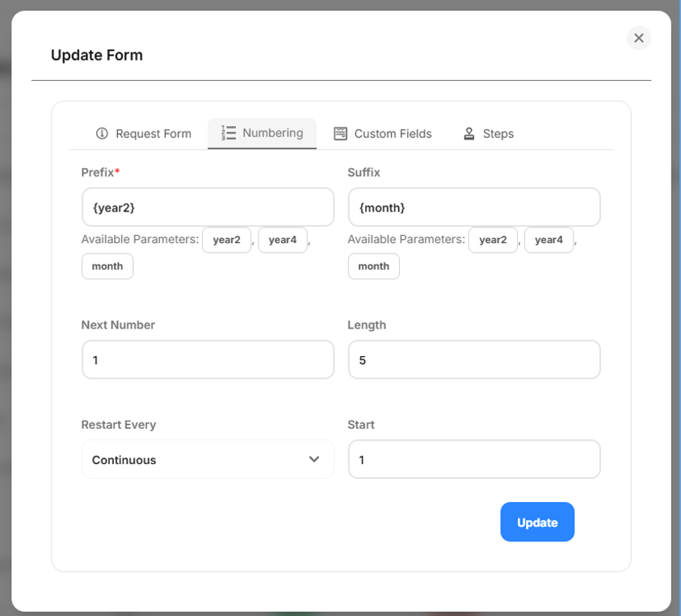681x616 pixels.
Task: Open the Continuous dropdown selection
Action: point(208,459)
